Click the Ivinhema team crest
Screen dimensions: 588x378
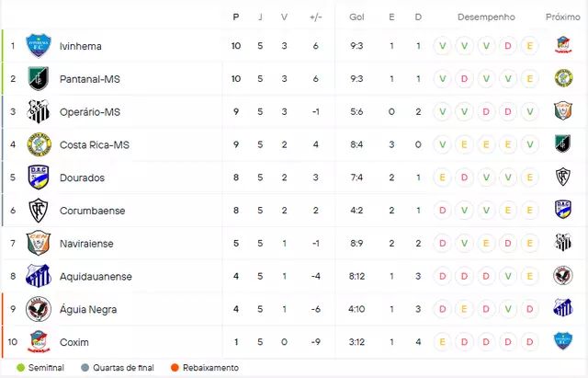click(x=39, y=46)
